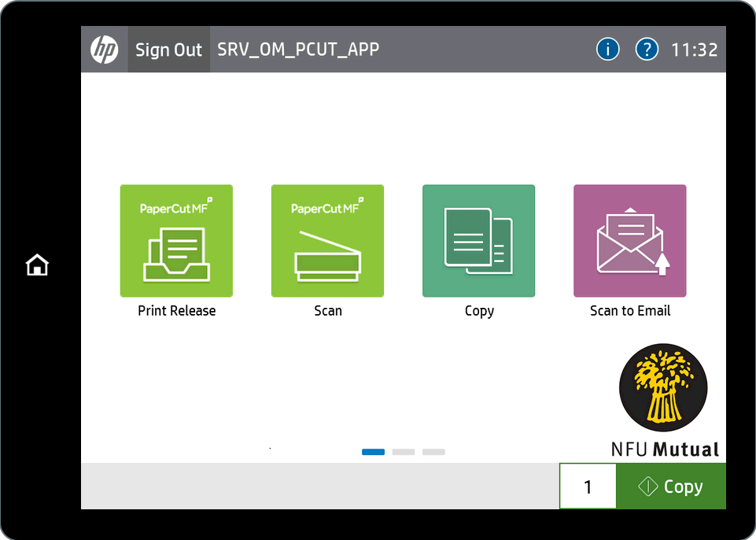Screen dimensions: 756x540
Task: Go to the first home page indicator
Action: (x=373, y=452)
